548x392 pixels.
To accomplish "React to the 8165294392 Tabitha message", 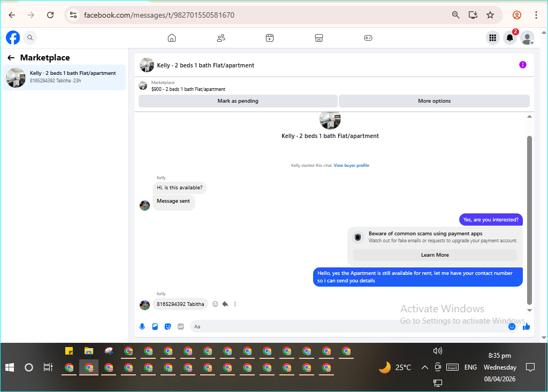I will pos(215,304).
